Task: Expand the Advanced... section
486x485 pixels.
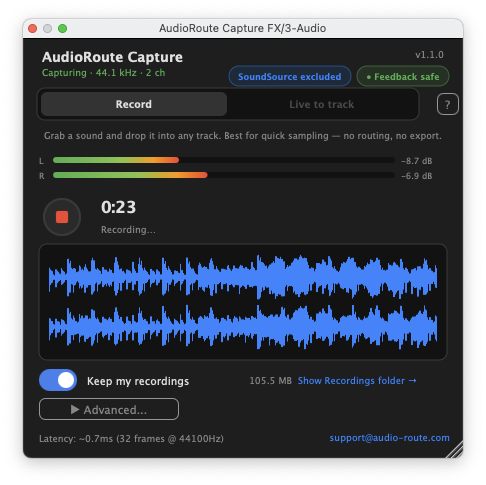Action: [109, 409]
